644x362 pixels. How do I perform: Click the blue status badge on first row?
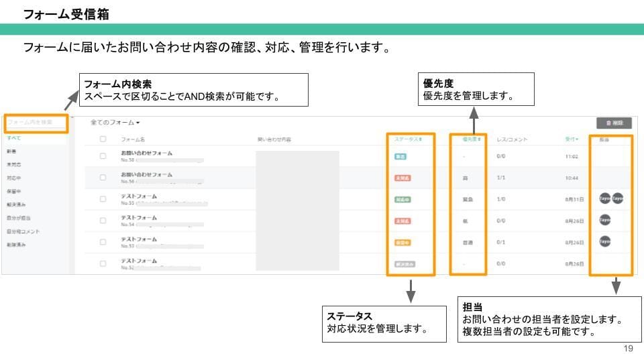click(400, 156)
